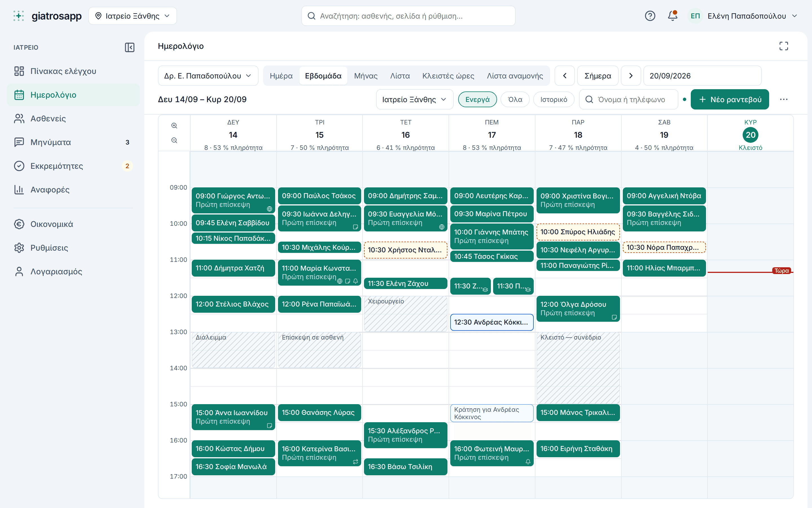Open Αναφορές reports section
The height and width of the screenshot is (508, 812).
73,189
